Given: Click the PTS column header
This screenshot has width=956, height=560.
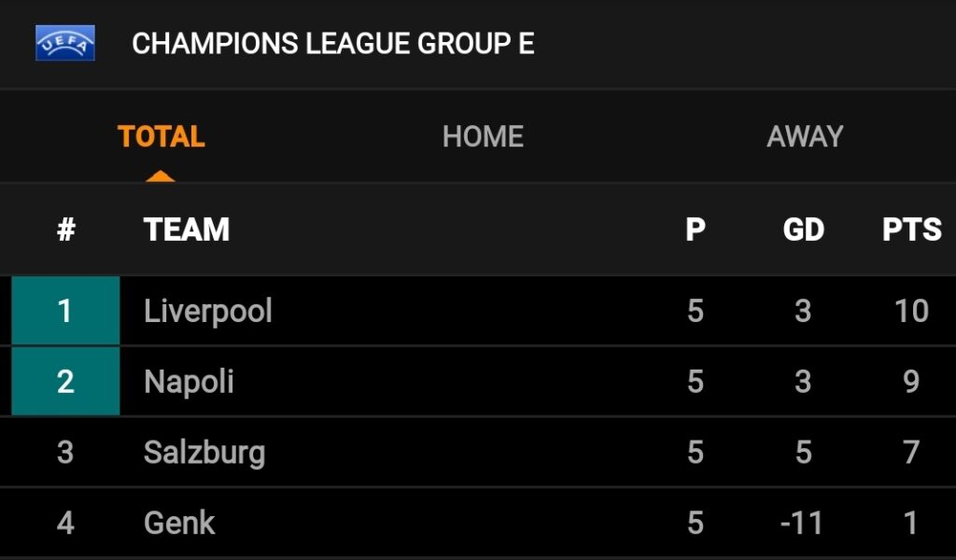Looking at the screenshot, I should (911, 230).
